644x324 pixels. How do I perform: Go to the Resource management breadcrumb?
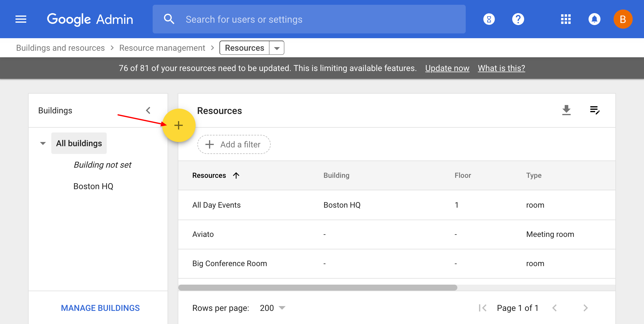[x=162, y=48]
